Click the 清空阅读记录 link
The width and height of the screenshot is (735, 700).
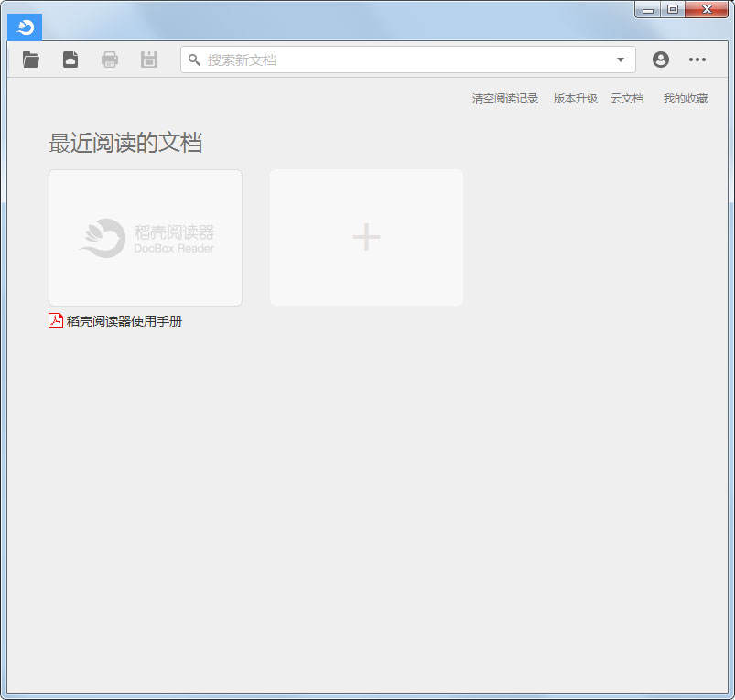pos(505,99)
